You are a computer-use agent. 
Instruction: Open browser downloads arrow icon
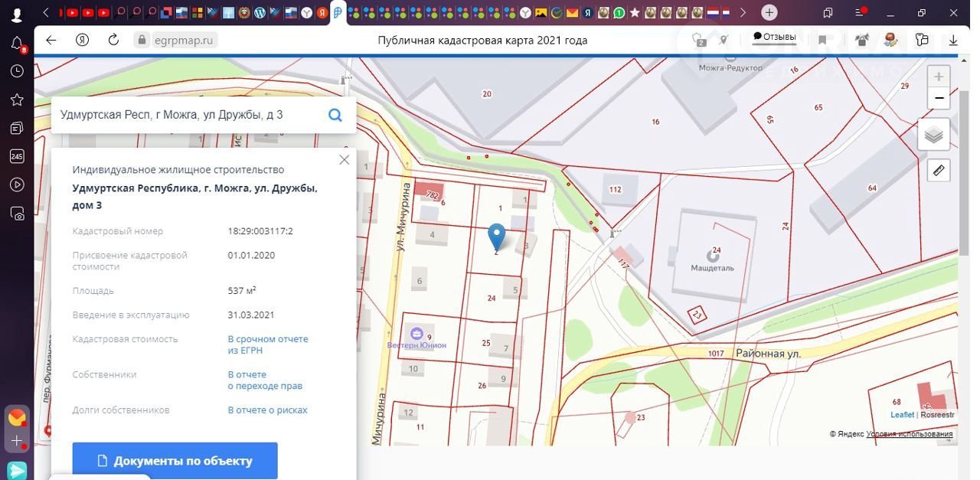pos(953,40)
